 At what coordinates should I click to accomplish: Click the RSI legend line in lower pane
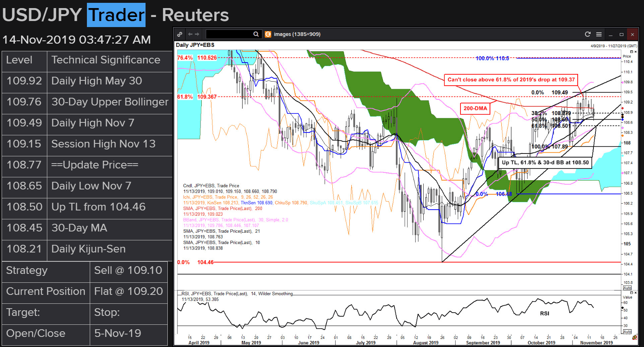coord(237,294)
